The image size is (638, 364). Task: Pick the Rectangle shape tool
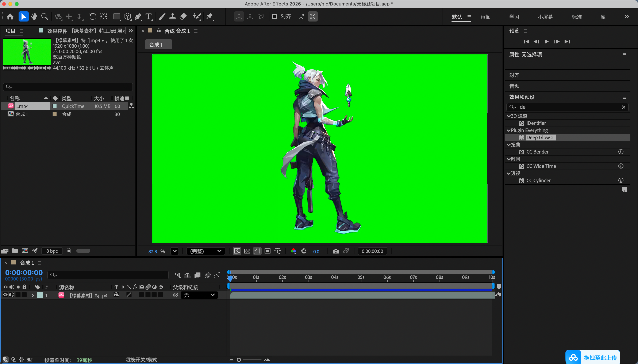[x=117, y=17]
